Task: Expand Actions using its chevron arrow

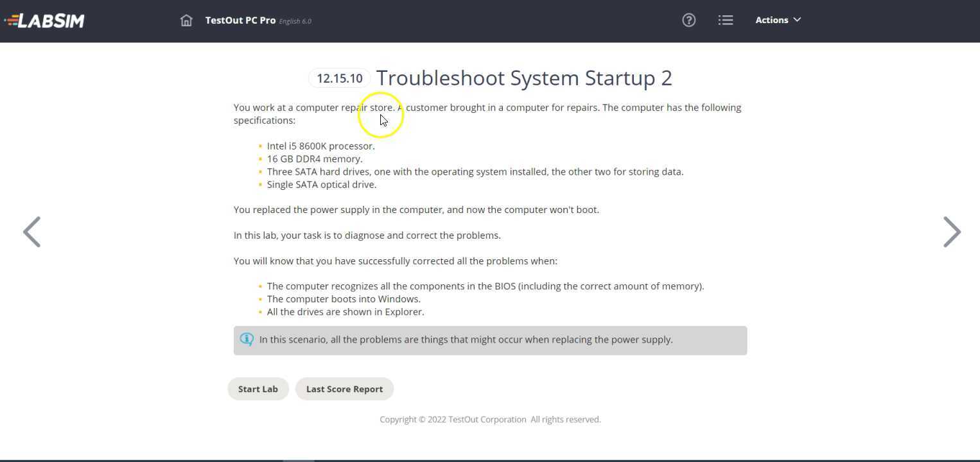Action: pos(796,20)
